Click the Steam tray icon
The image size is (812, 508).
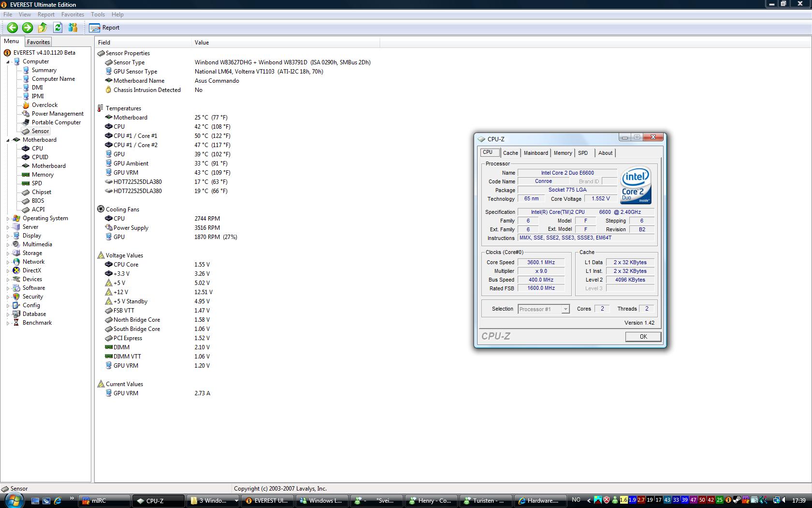point(737,500)
